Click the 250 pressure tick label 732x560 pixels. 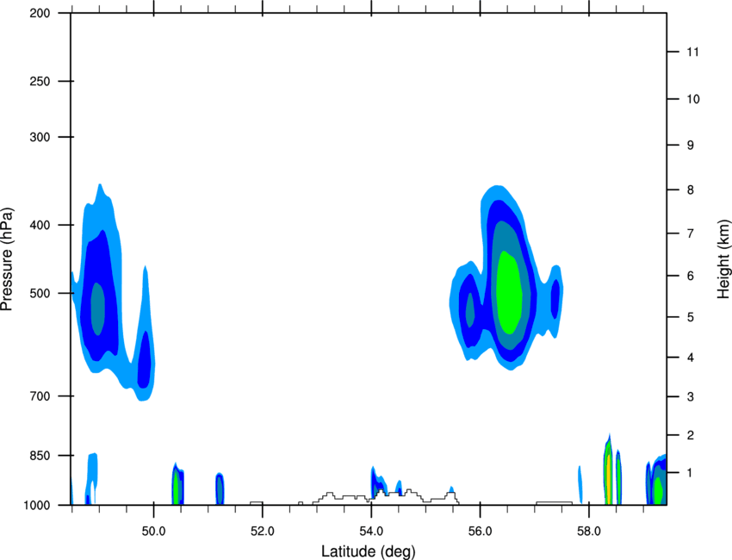coord(40,81)
